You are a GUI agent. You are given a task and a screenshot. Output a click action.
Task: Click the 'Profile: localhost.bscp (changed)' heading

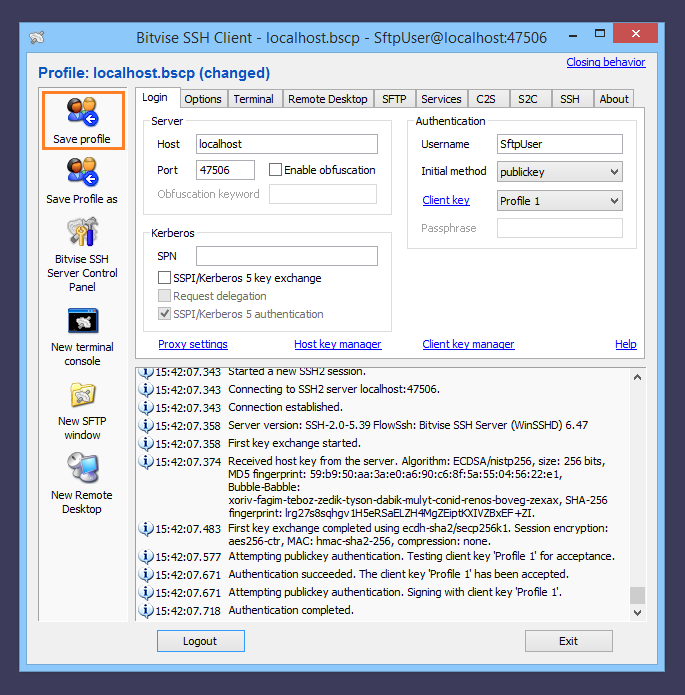click(154, 73)
